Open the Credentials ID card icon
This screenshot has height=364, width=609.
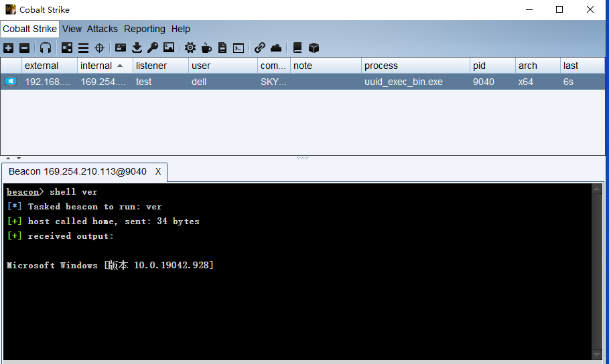click(x=121, y=48)
